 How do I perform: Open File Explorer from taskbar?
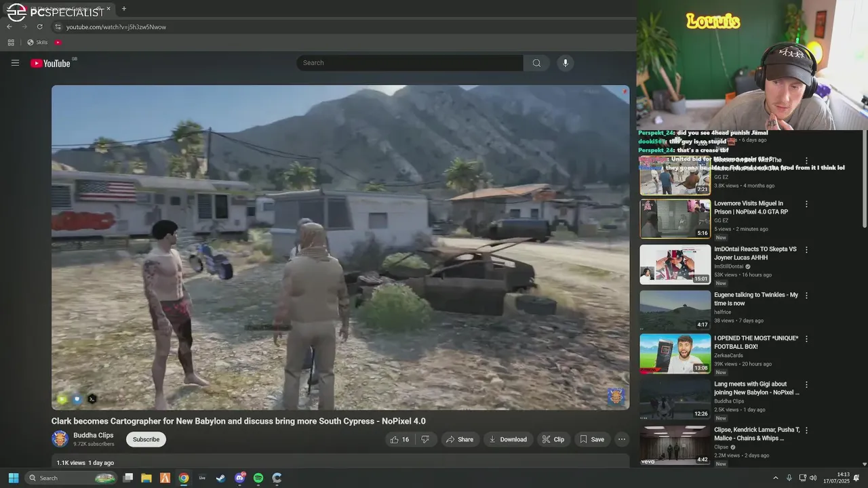[146, 478]
